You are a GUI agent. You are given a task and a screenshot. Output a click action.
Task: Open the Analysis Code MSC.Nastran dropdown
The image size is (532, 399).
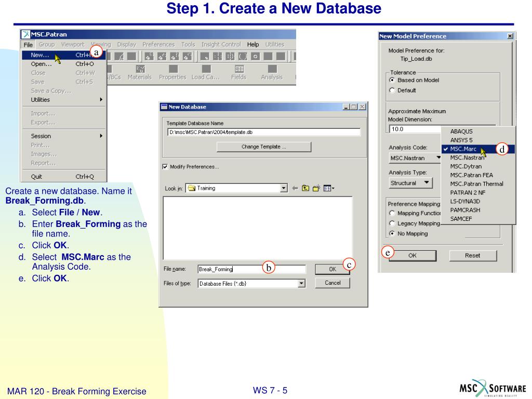pos(415,158)
